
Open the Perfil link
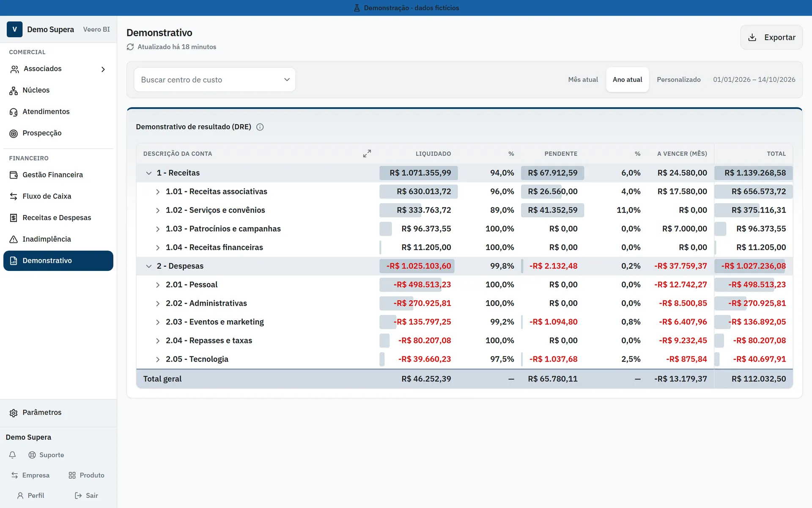pos(30,496)
